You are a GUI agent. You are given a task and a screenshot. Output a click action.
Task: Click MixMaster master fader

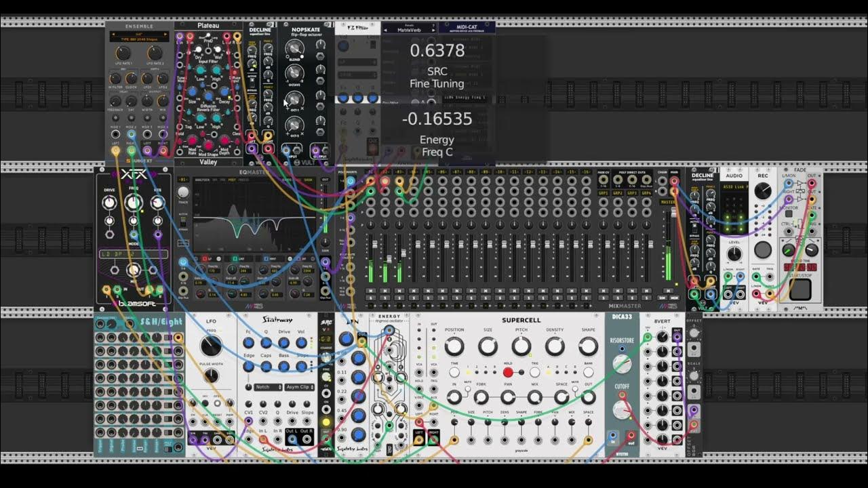[x=673, y=212]
